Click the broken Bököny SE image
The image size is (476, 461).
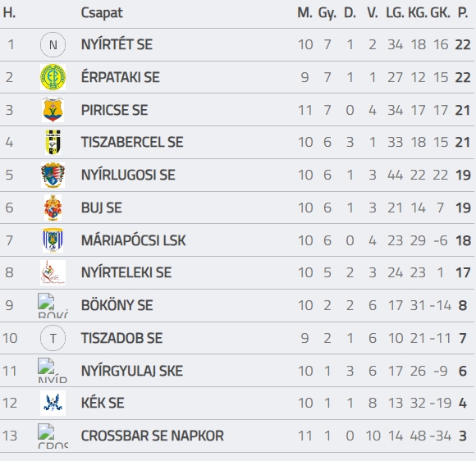[53, 305]
